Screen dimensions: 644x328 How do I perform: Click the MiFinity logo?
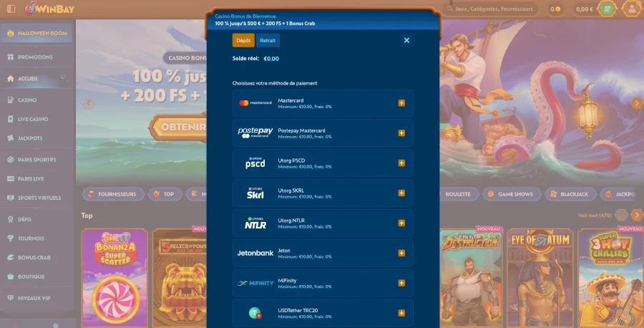point(255,283)
